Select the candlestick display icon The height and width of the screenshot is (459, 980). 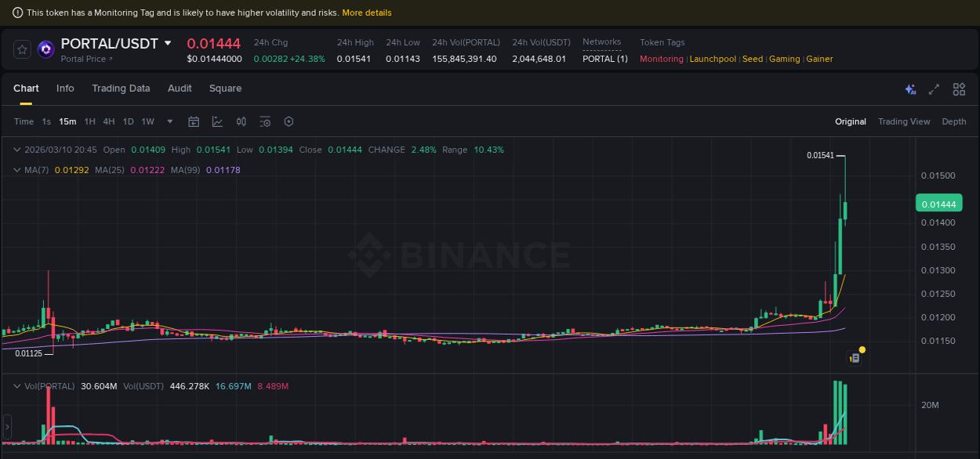(x=241, y=121)
